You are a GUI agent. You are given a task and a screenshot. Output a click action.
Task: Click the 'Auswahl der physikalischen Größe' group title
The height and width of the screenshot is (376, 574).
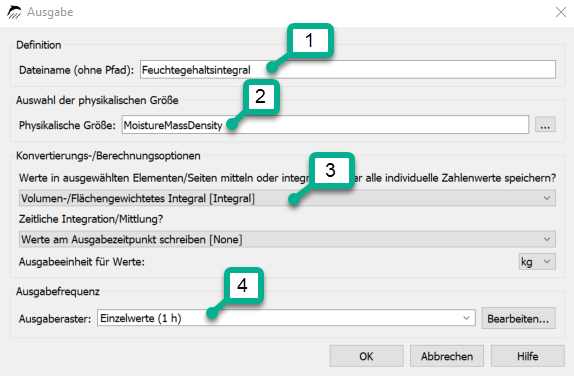97,100
